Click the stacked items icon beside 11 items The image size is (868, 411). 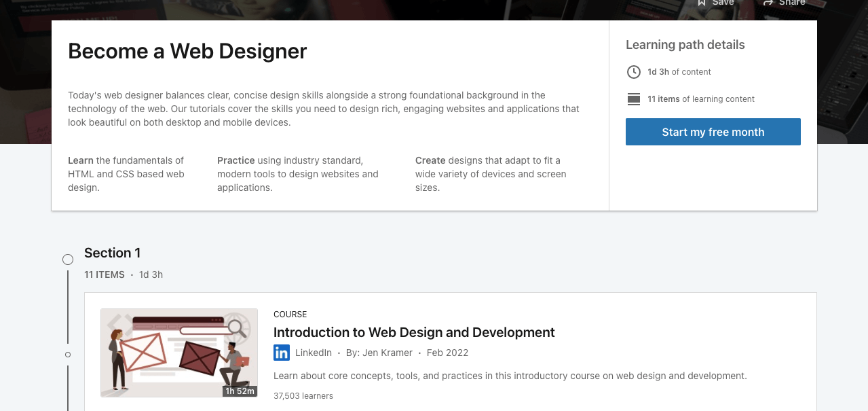[x=634, y=99]
